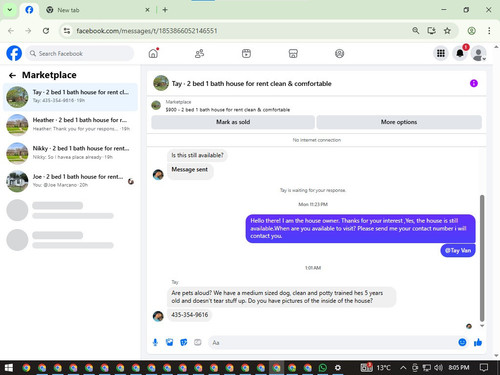Click the $900 listing title link
500x375 pixels.
click(x=228, y=110)
